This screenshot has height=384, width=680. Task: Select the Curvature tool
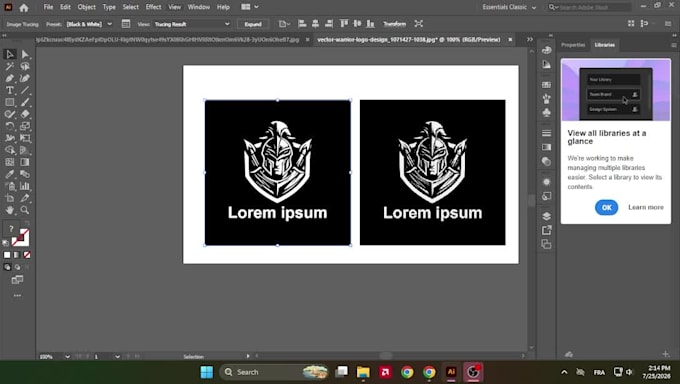[x=25, y=79]
